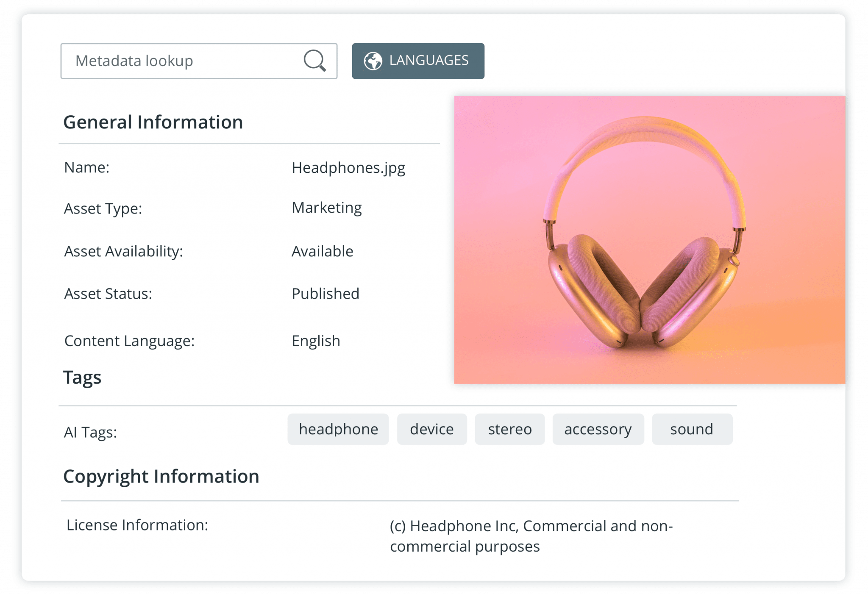
Task: Select the sound AI tag
Action: [691, 429]
